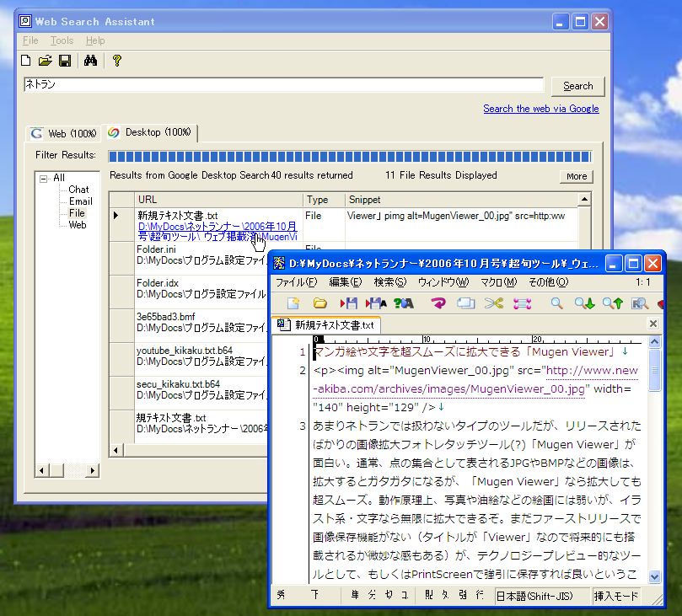The height and width of the screenshot is (616, 682).
Task: Open the マクロ(M) menu in the editor
Action: click(x=498, y=282)
